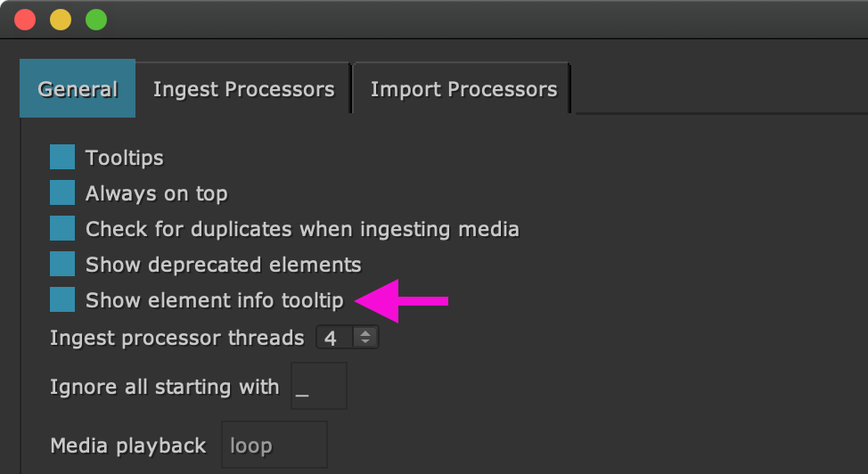Click the Media playback label text

click(x=127, y=445)
